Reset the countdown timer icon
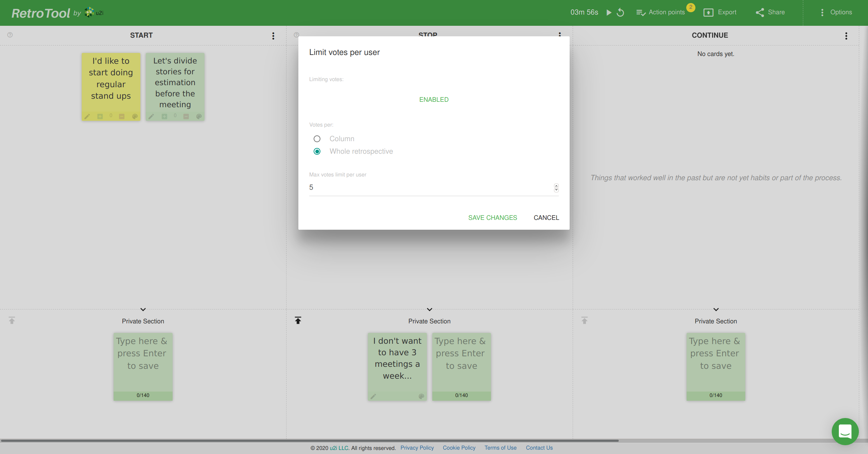 [x=620, y=13]
